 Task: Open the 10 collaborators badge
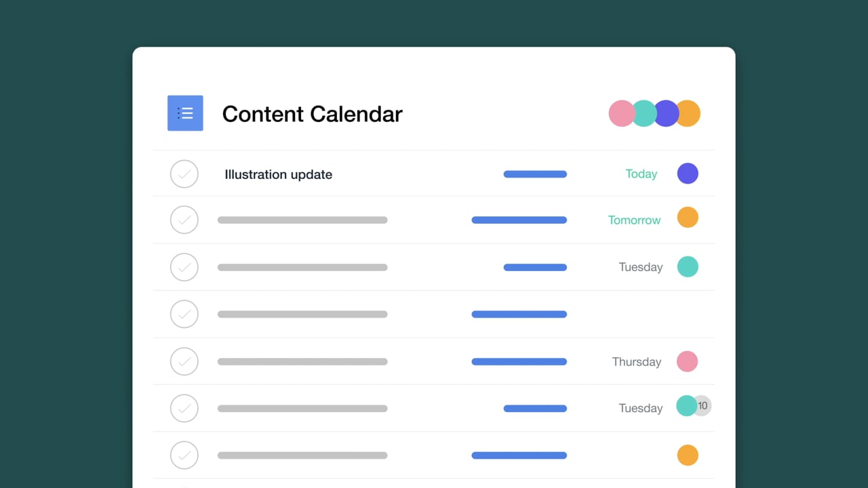point(703,406)
